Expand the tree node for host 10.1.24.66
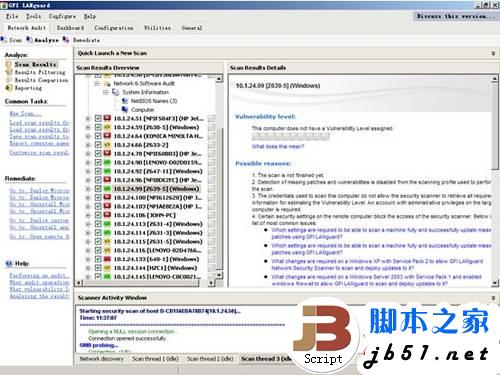The image size is (500, 375). pos(88,145)
